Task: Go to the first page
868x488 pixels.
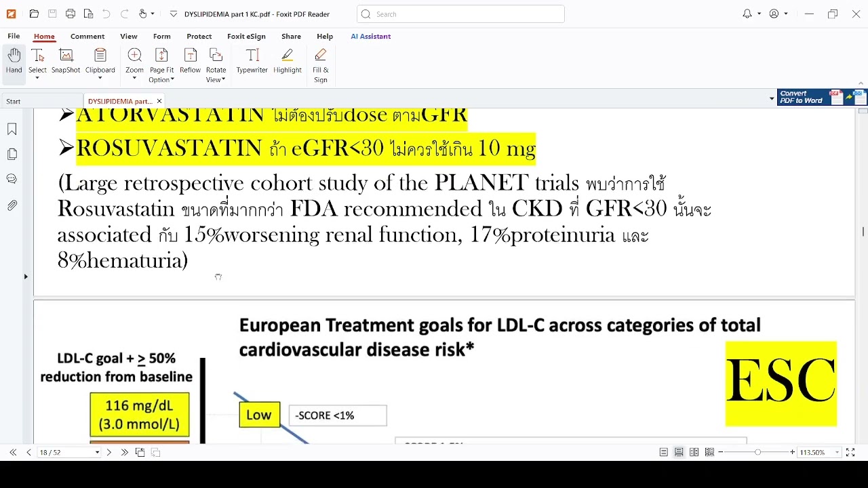Action: tap(13, 452)
